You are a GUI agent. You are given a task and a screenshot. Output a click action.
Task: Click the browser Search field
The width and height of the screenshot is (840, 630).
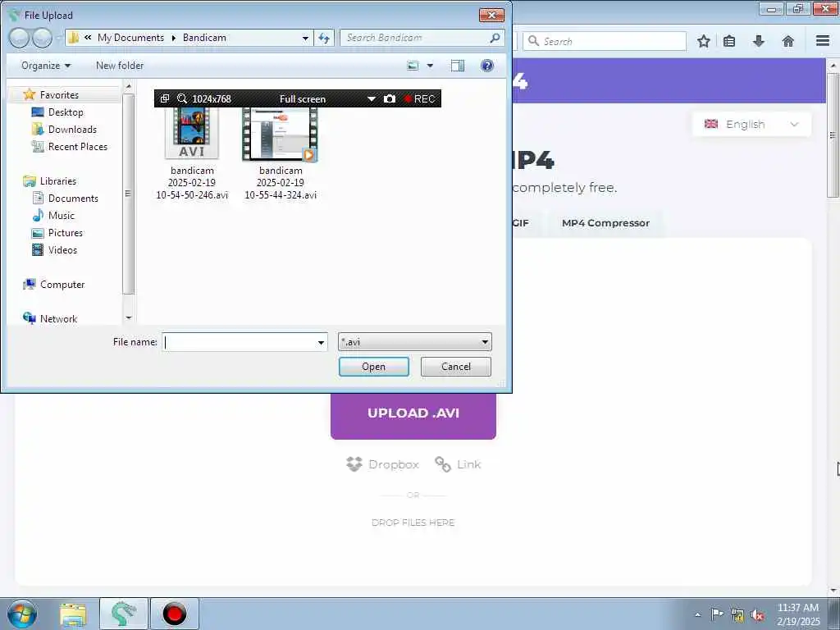tap(605, 41)
